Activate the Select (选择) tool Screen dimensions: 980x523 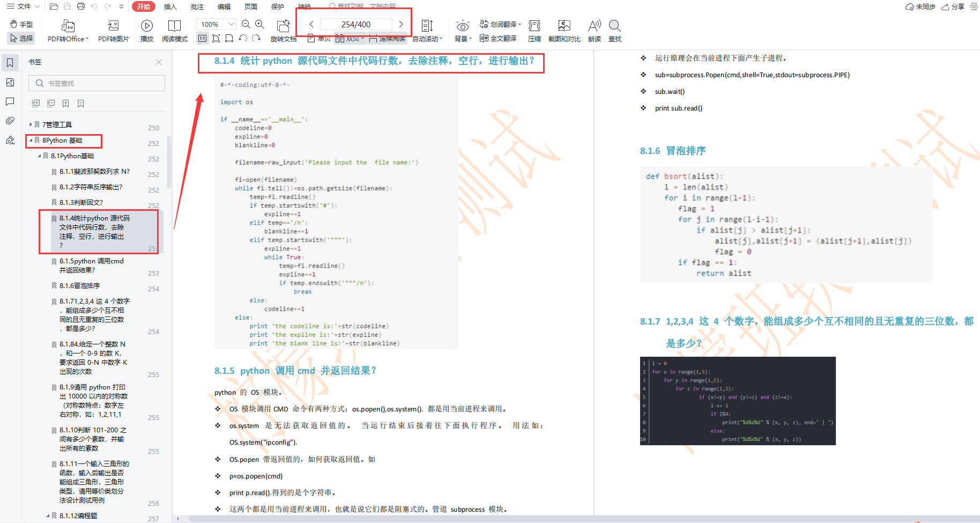click(x=21, y=38)
